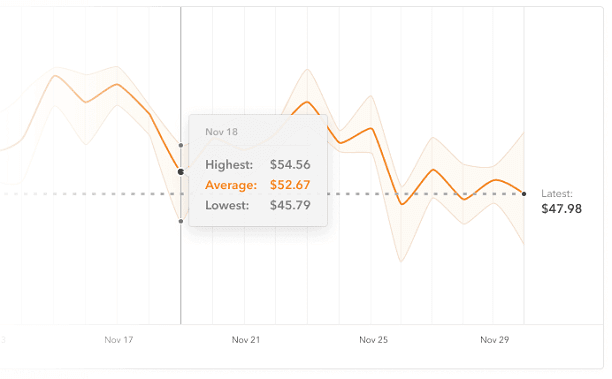This screenshot has width=612, height=379.
Task: Click the Nov 25 axis label
Action: [x=374, y=340]
